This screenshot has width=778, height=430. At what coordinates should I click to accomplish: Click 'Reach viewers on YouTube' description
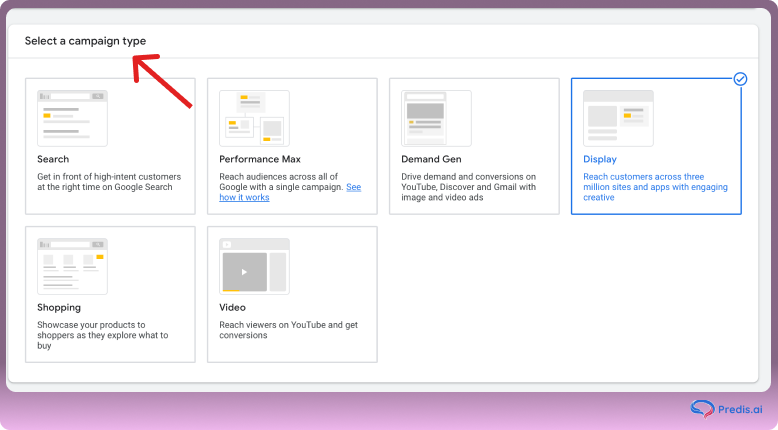tap(288, 330)
